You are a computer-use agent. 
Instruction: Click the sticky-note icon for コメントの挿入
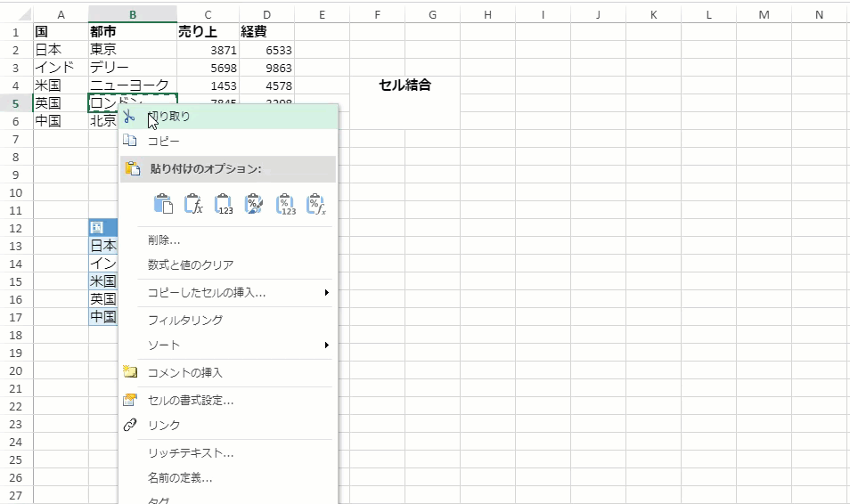coord(130,372)
